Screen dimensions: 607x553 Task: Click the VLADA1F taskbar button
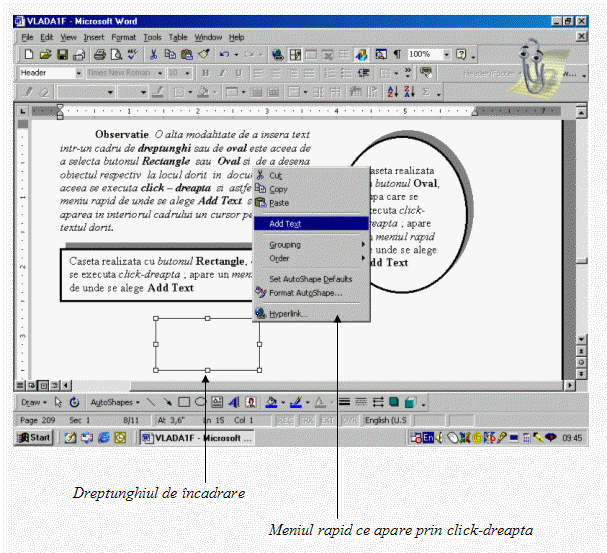[197, 438]
